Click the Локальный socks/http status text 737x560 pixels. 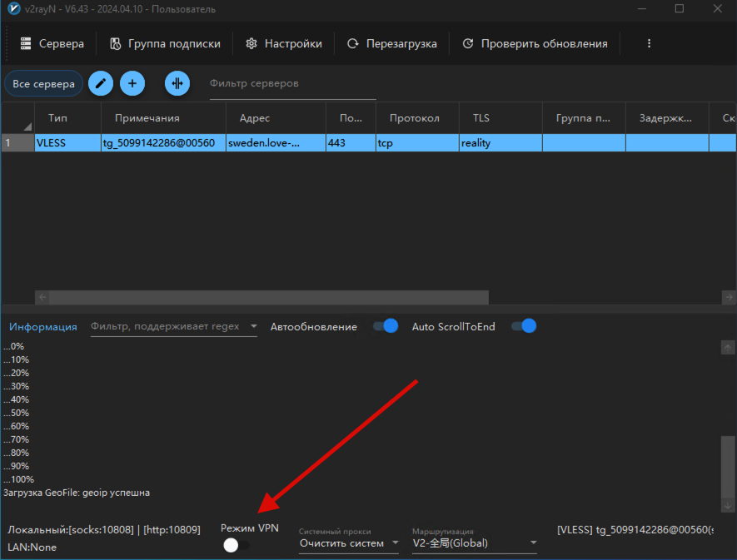click(x=104, y=530)
